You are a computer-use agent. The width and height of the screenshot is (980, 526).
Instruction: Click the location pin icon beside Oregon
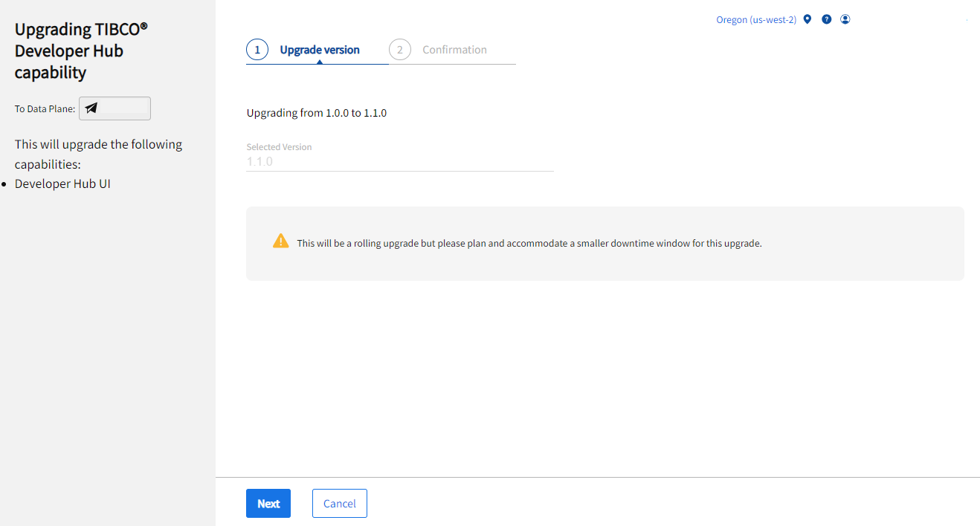click(x=807, y=19)
